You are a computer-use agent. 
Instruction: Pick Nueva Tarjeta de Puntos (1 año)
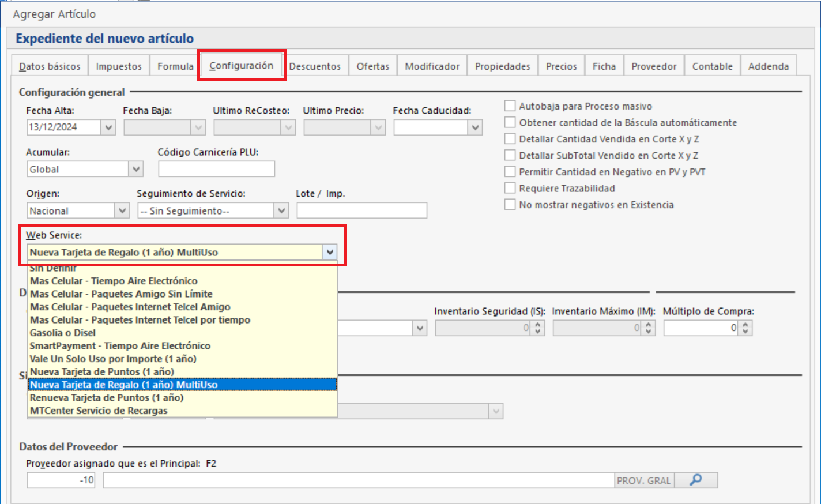point(182,372)
